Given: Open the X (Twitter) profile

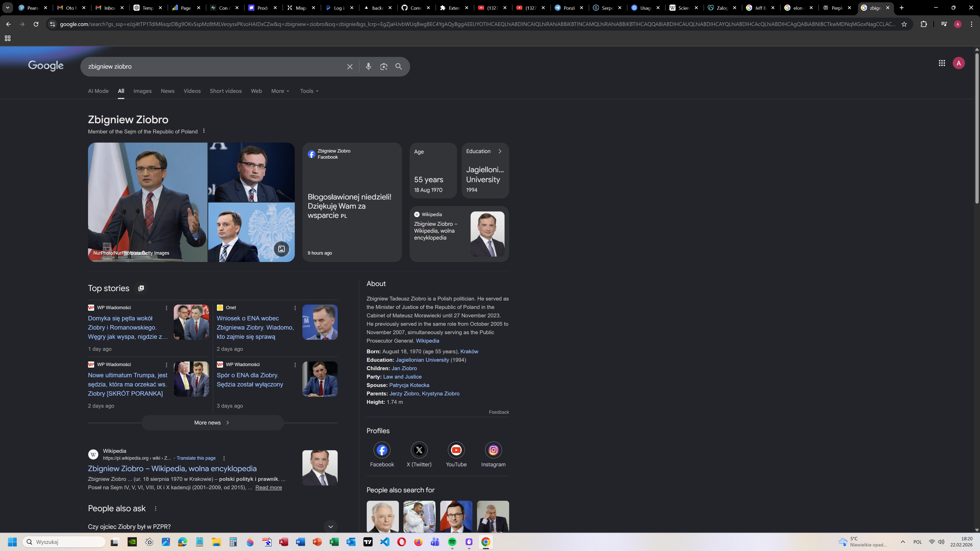Looking at the screenshot, I should coord(419,450).
